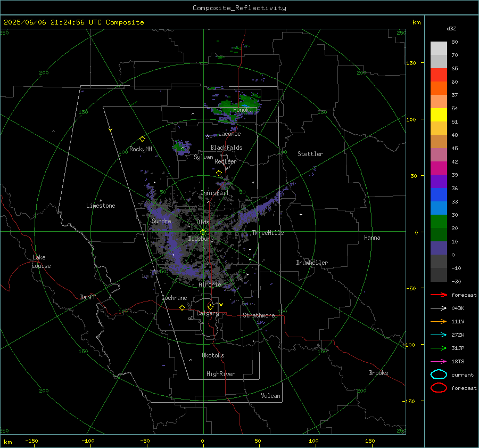The width and height of the screenshot is (479, 448).
Task: Click the yellow diamond marker below RedDeer
Action: pyautogui.click(x=219, y=173)
